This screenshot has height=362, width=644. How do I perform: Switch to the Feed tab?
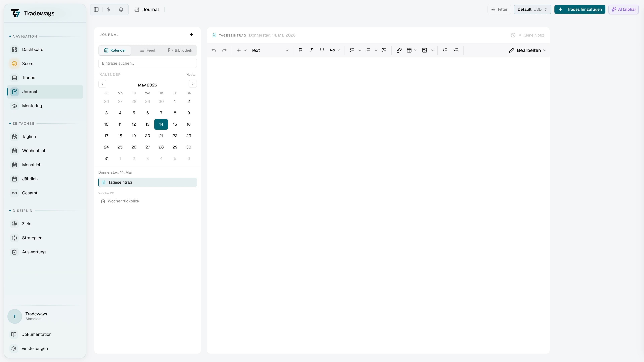[148, 50]
